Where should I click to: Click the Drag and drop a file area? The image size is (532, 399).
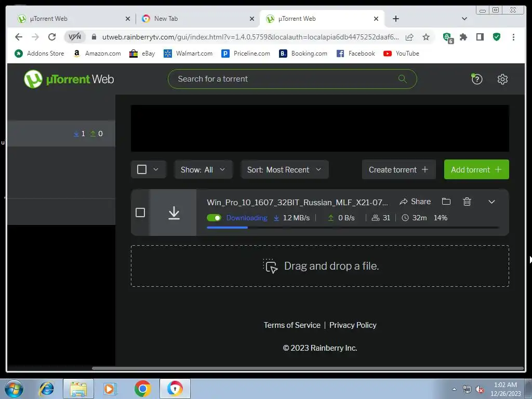click(320, 266)
